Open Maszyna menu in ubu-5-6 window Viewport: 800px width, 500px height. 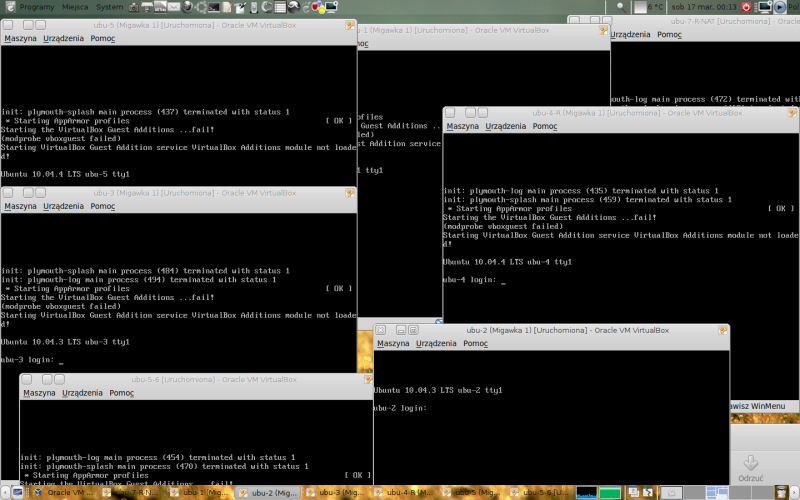pos(38,393)
